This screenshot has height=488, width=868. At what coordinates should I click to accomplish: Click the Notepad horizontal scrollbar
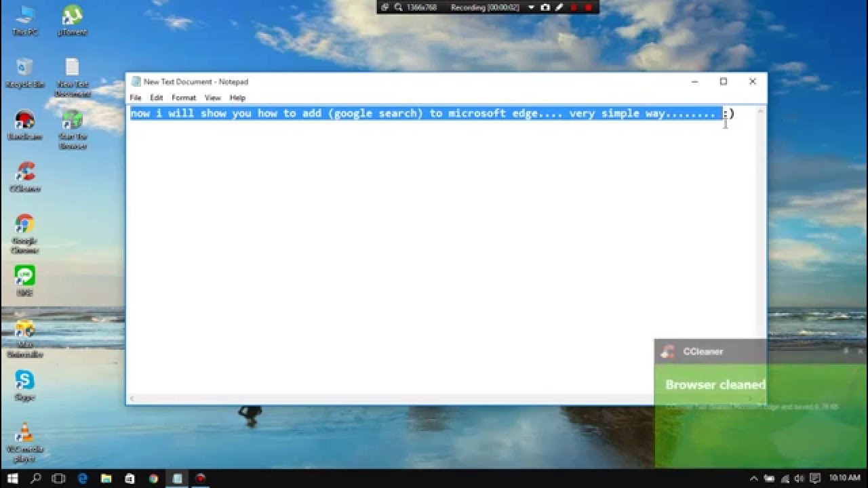pyautogui.click(x=442, y=399)
